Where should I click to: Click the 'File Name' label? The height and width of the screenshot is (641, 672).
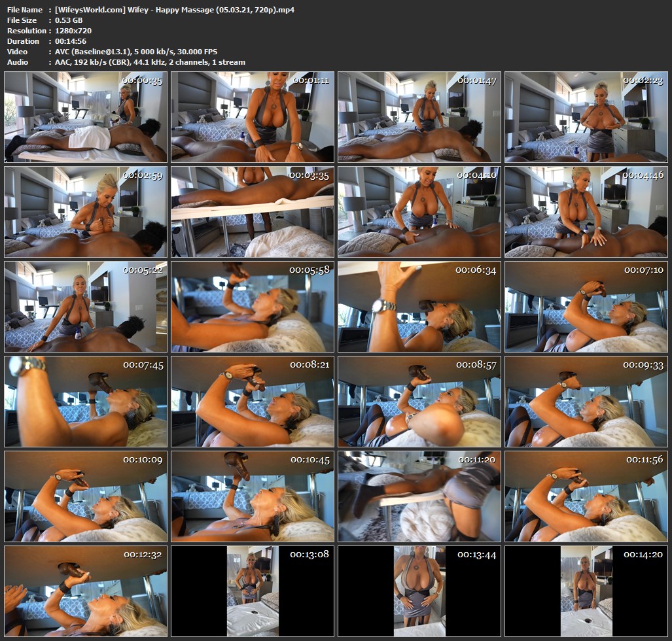[25, 10]
